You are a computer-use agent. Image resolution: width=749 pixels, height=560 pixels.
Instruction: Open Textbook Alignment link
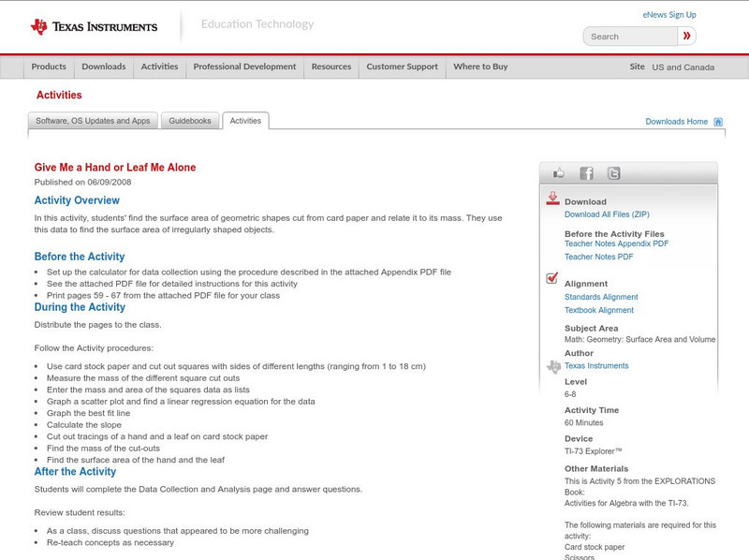[x=599, y=310]
